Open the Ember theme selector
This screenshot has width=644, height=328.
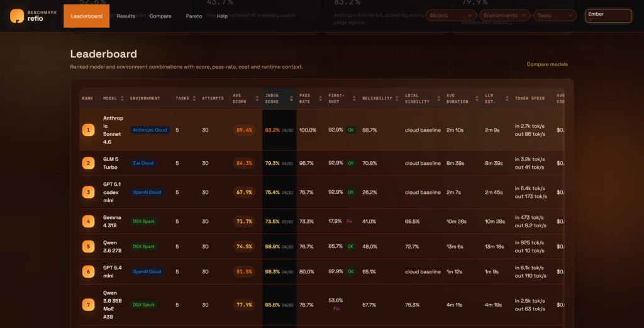608,16
